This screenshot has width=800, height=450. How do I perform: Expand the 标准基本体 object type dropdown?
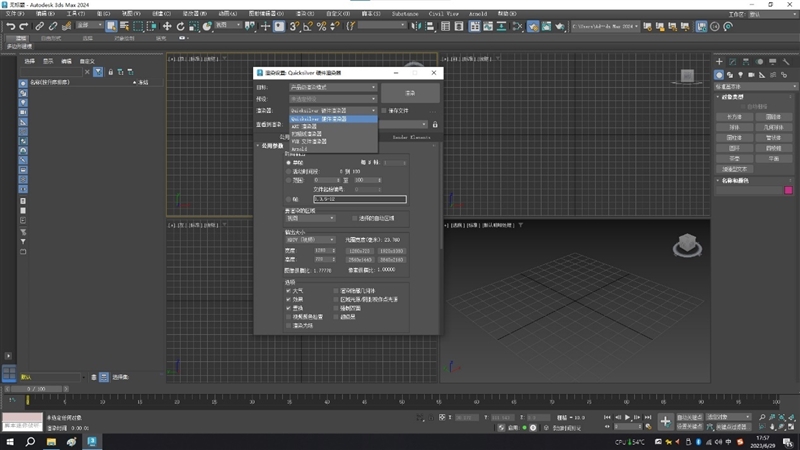pos(754,87)
